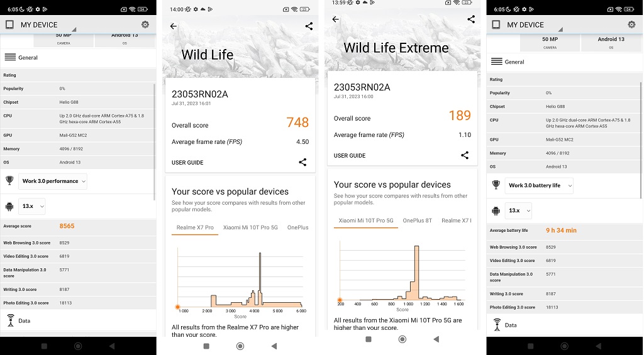Open Work 3.0 battery life dropdown
644x355 pixels.
click(x=539, y=185)
